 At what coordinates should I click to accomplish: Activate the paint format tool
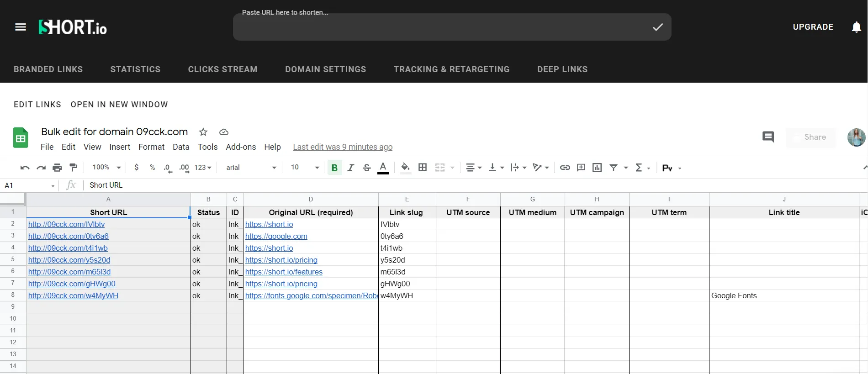tap(73, 168)
